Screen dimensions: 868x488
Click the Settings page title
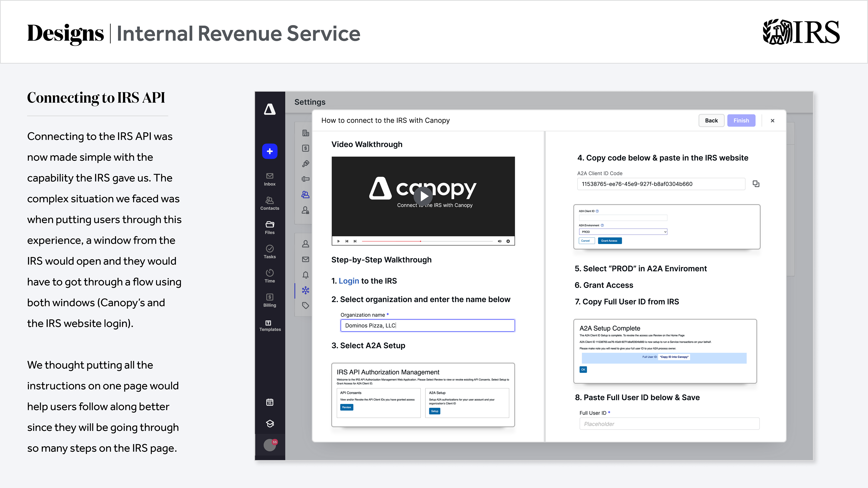pyautogui.click(x=310, y=102)
